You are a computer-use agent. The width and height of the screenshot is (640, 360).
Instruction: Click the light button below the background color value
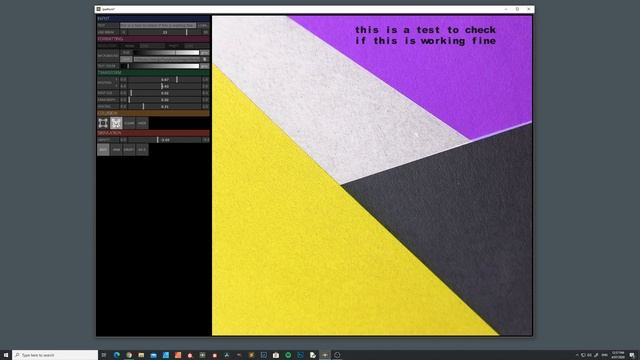pyautogui.click(x=126, y=59)
